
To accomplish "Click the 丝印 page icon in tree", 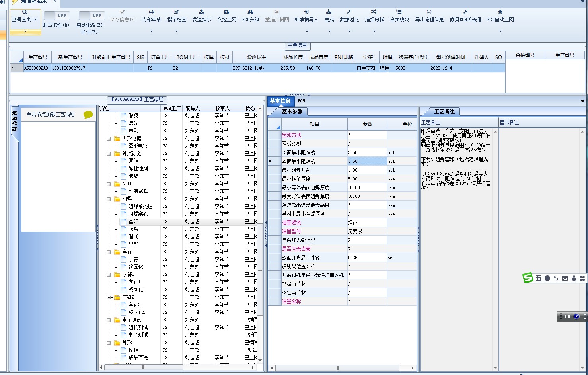I will [x=123, y=222].
